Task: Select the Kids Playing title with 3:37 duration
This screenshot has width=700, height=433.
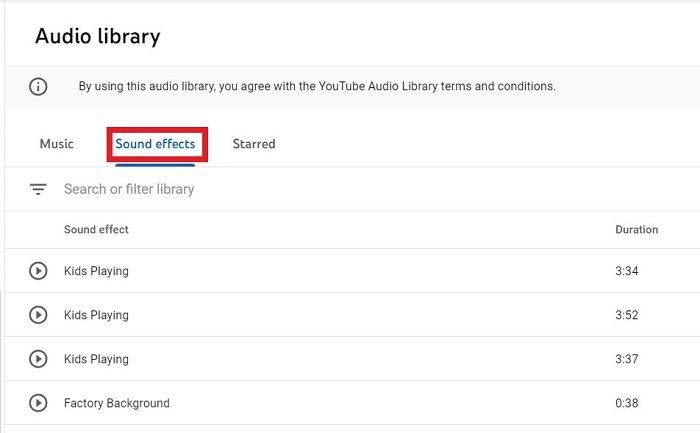Action: pyautogui.click(x=96, y=359)
